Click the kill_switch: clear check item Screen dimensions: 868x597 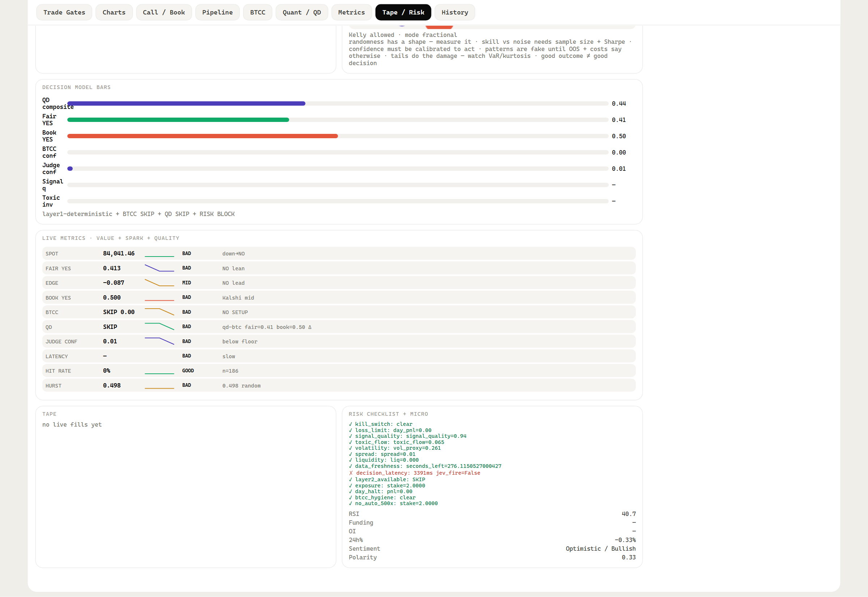click(380, 424)
